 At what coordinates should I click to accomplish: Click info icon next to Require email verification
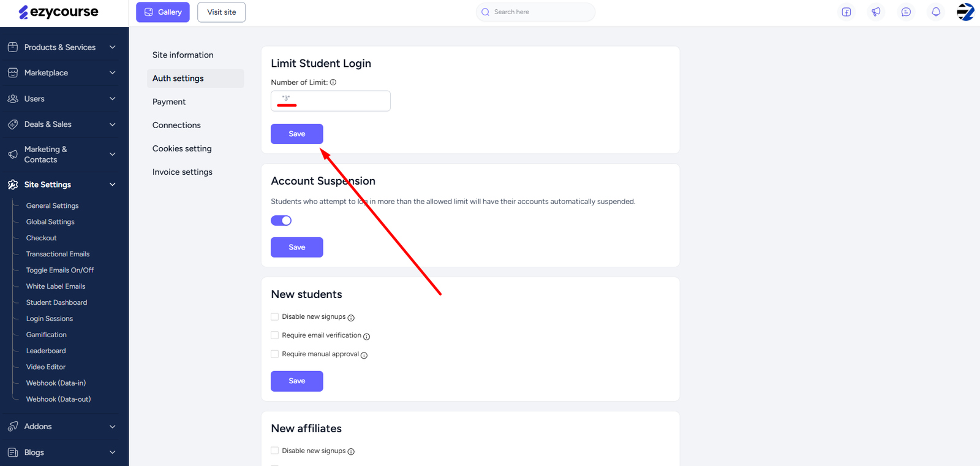point(366,337)
